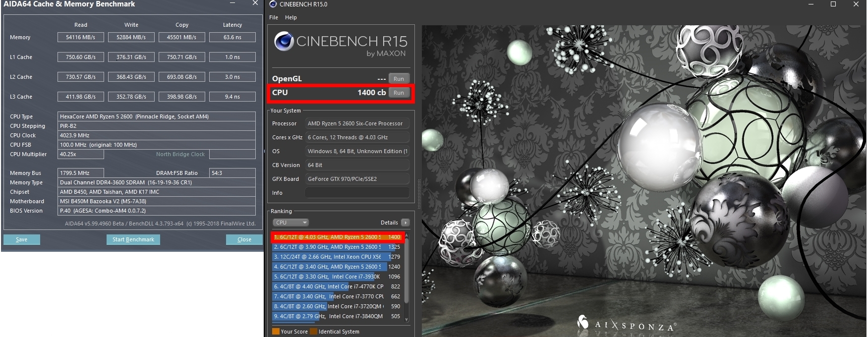Screen dimensions: 868x337
Task: Click the Cinebench R15 sphere logo
Action: pyautogui.click(x=284, y=42)
